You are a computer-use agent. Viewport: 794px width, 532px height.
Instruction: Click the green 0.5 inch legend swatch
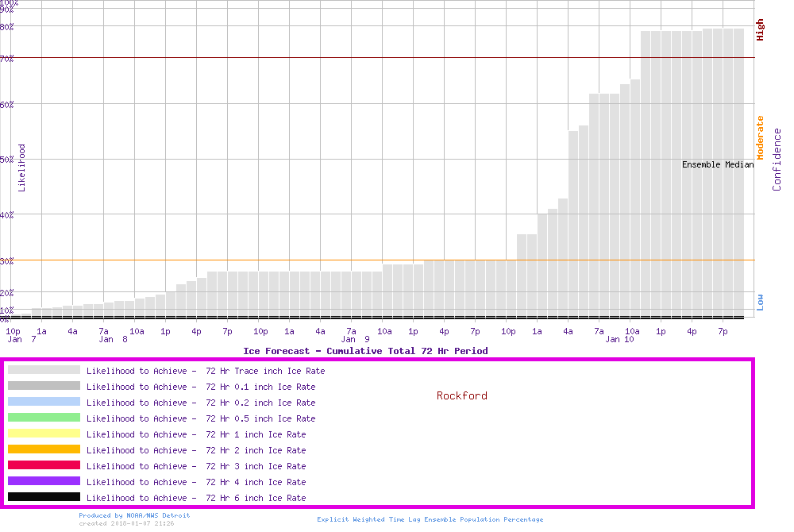(x=44, y=418)
